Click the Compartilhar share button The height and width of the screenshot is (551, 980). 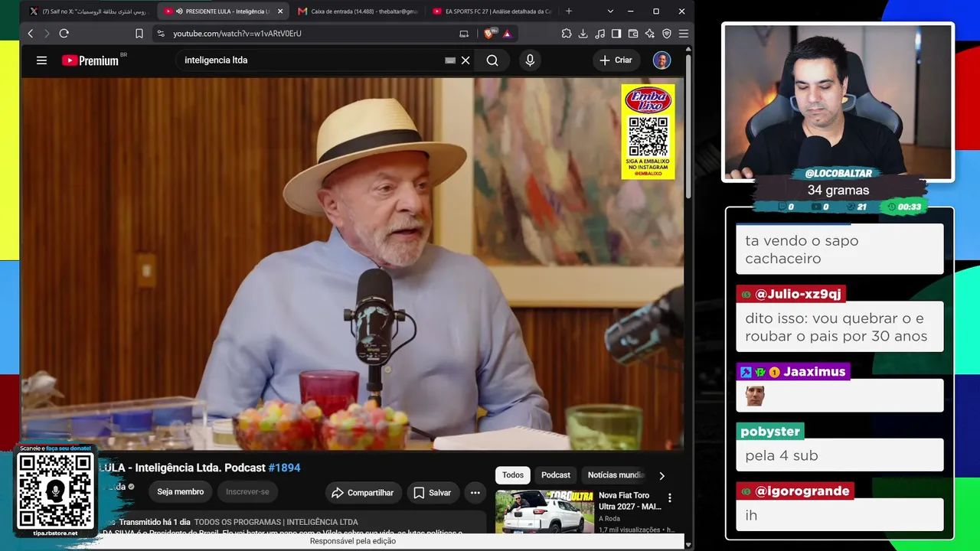[x=362, y=493]
